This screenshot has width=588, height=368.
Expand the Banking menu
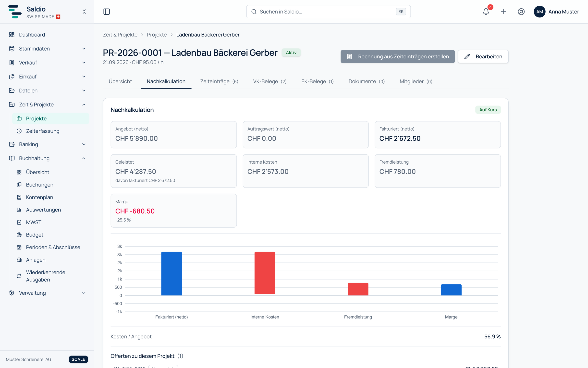coord(47,144)
